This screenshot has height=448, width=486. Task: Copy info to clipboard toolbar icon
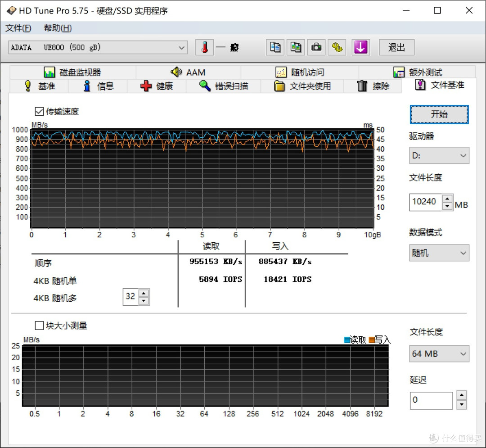(275, 47)
